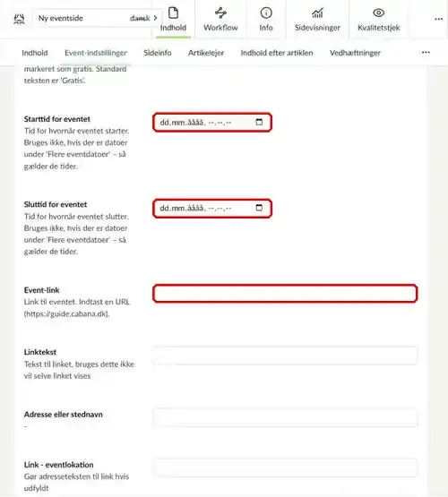Click the '(https://guide.cabana.dk).' example text
The image size is (448, 497).
tap(66, 313)
